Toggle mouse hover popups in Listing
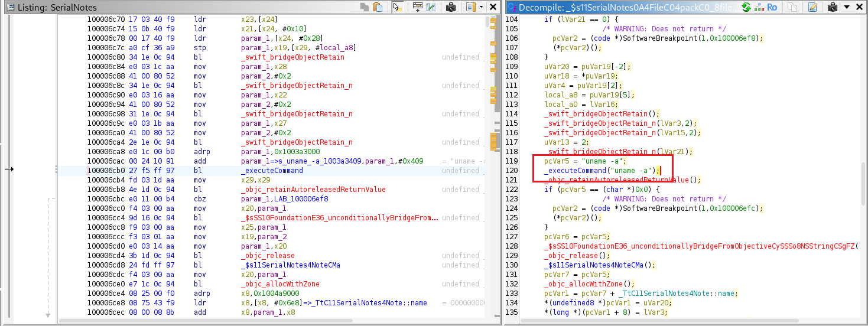Image resolution: width=868 pixels, height=326 pixels. click(x=397, y=7)
